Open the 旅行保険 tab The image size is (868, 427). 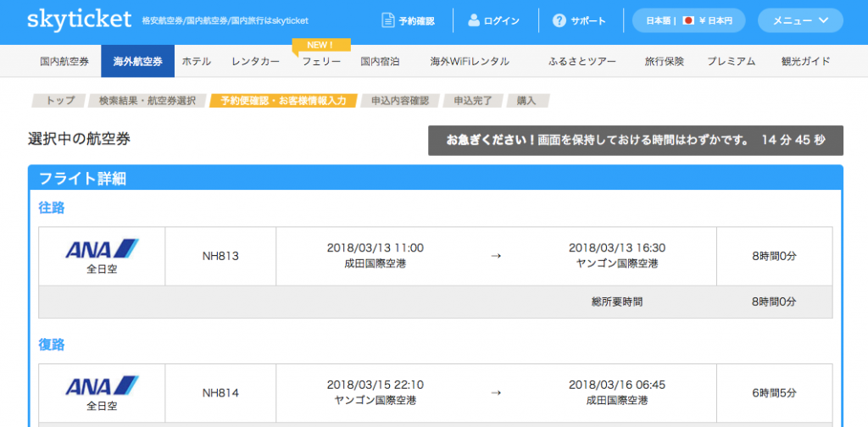pos(664,61)
